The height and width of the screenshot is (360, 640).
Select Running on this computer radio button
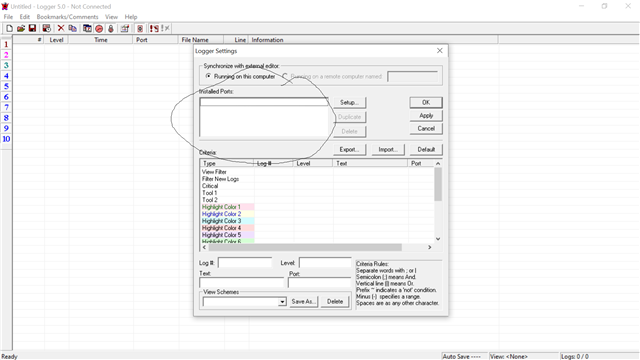[x=209, y=76]
